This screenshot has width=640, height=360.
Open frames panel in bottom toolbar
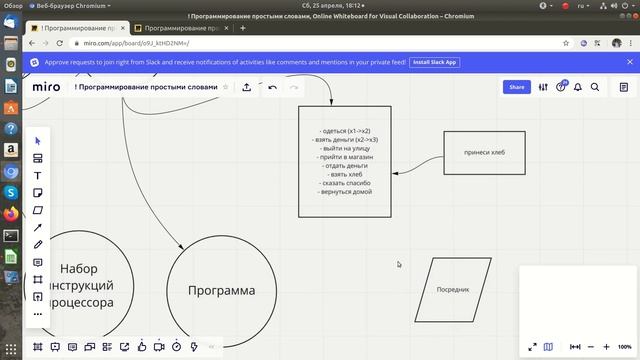(38, 347)
